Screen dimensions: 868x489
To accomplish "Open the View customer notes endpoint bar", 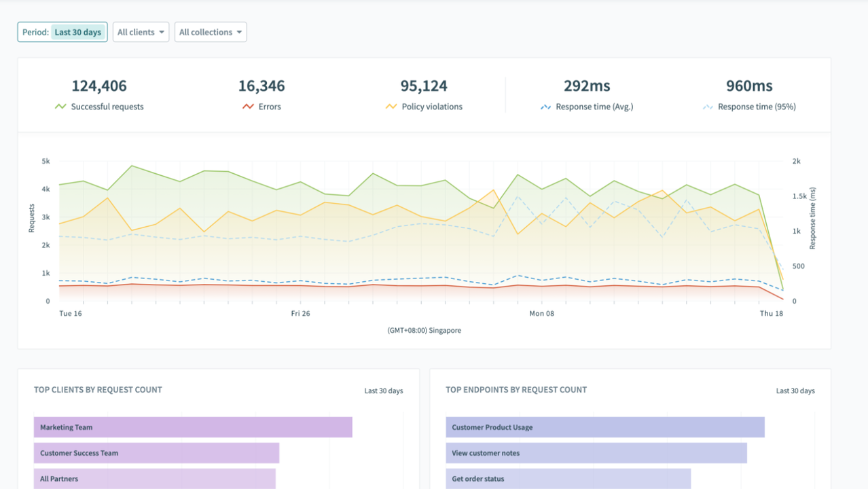I will (596, 453).
